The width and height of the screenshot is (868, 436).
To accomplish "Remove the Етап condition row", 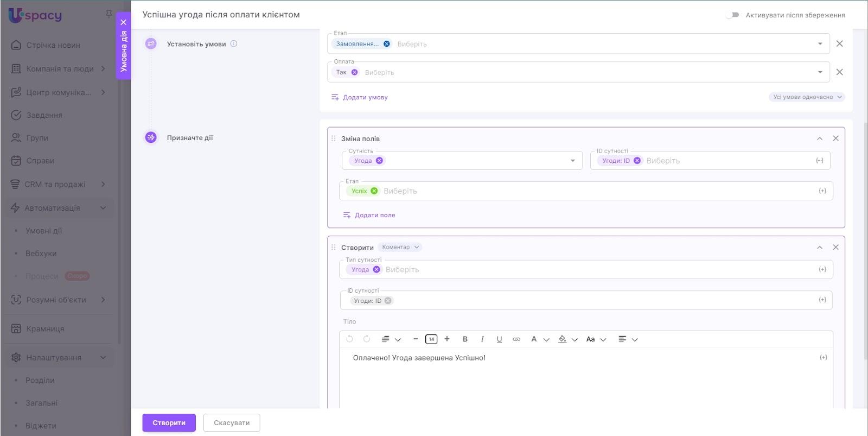I will coord(839,43).
